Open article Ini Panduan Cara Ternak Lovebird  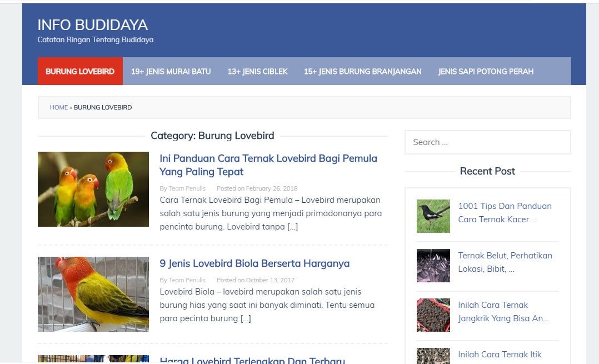pos(268,165)
